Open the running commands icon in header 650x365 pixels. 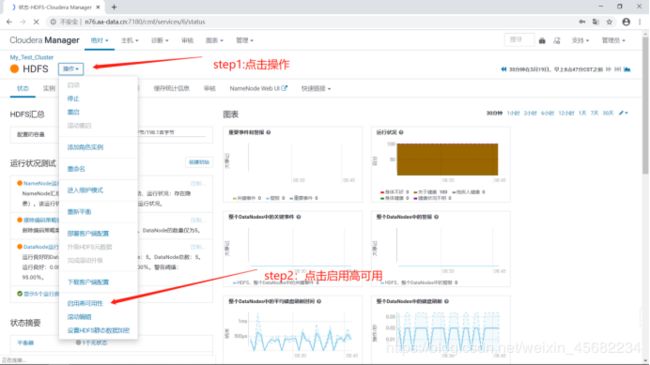click(557, 41)
